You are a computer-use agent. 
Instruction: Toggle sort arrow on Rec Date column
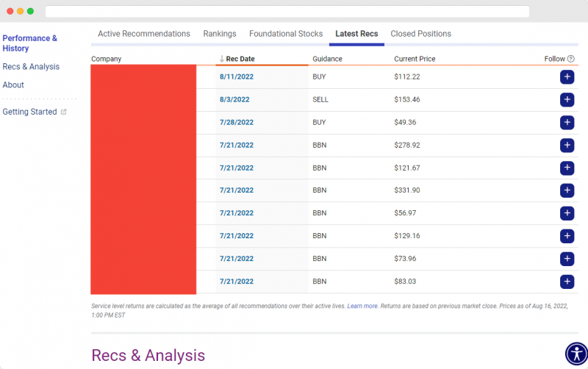(222, 59)
